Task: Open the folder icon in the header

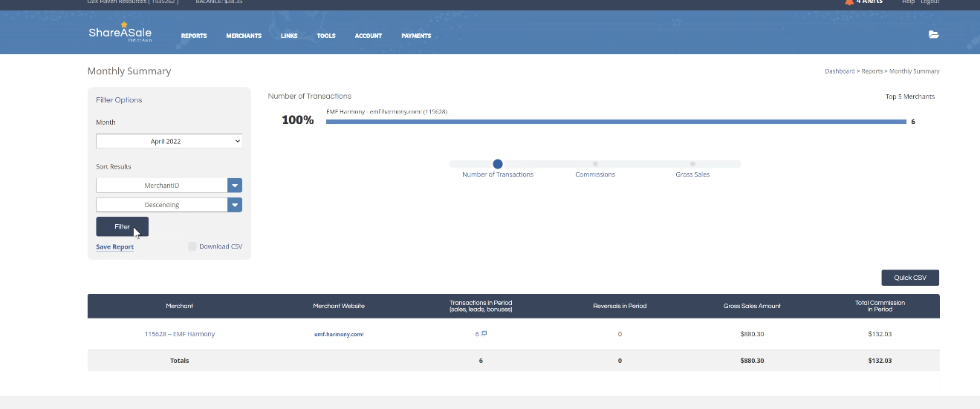Action: point(934,35)
